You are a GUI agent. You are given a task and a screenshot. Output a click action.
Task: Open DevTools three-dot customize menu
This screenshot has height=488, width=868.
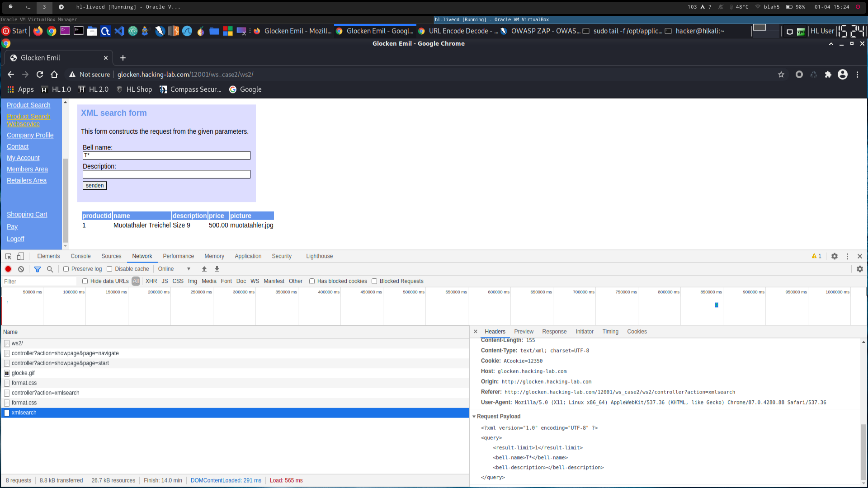click(847, 256)
